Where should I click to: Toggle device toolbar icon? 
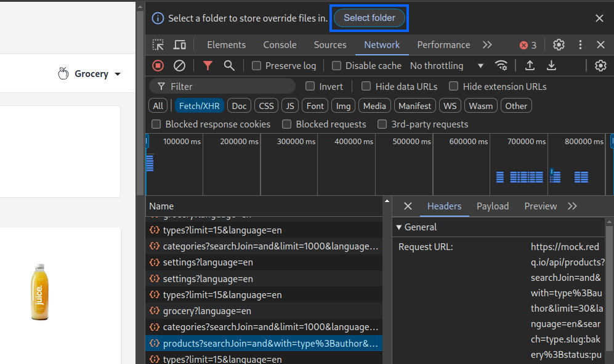coord(180,45)
